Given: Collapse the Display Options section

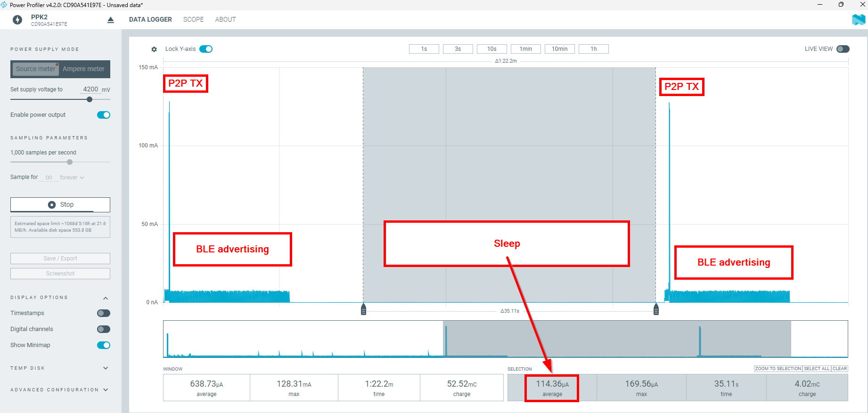Looking at the screenshot, I should [106, 298].
